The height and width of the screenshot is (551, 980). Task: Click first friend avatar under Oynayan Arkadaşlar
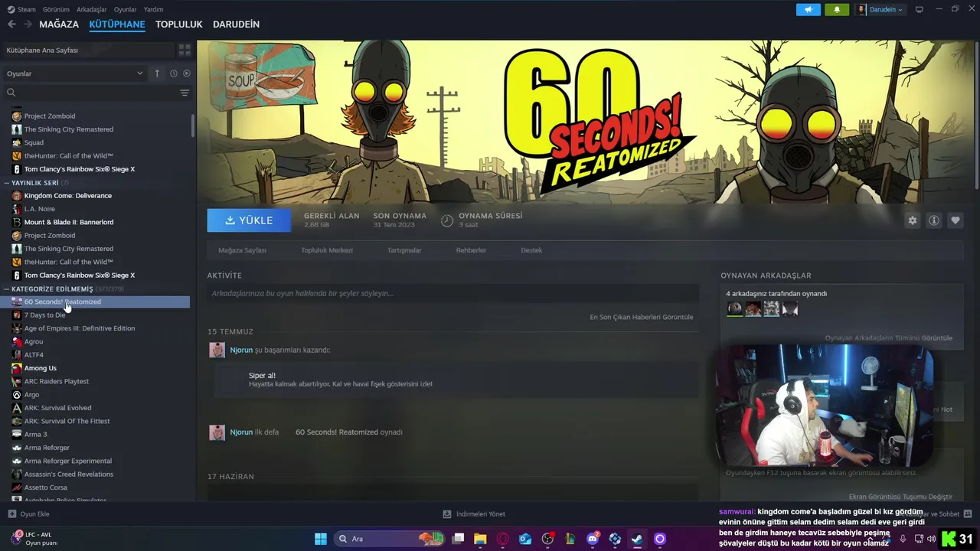tap(735, 308)
